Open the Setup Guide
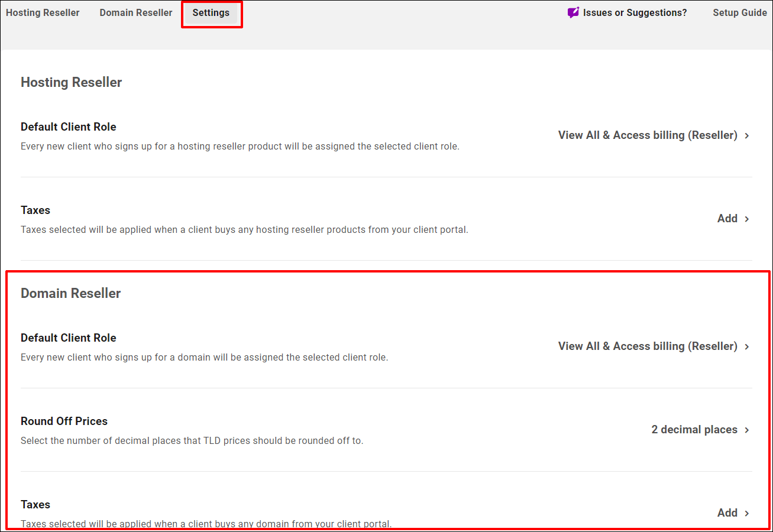 (739, 12)
